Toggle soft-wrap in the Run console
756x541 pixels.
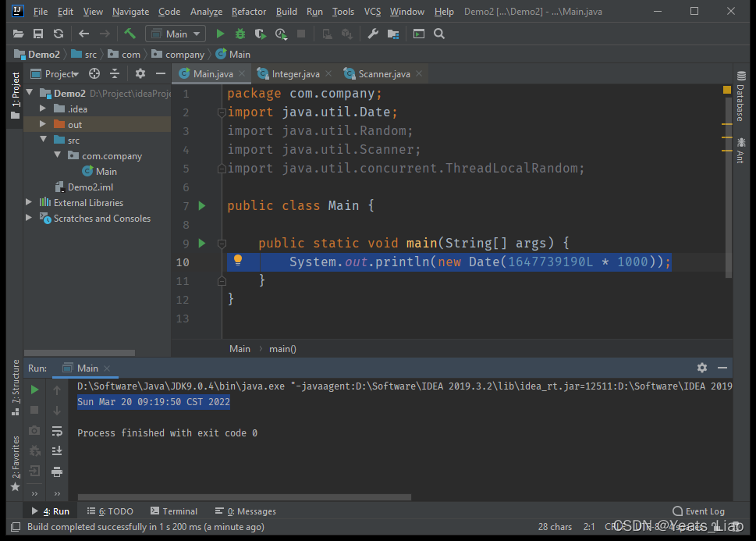pos(57,431)
